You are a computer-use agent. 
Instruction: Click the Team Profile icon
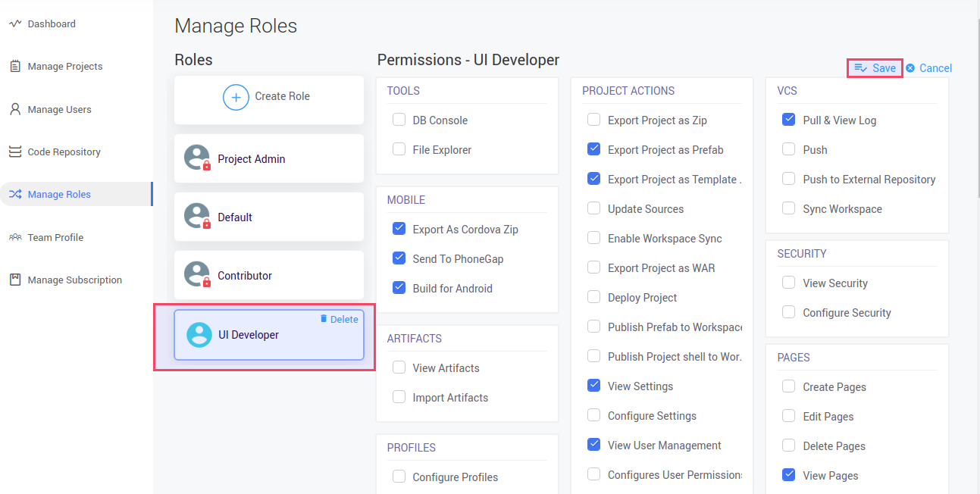(x=16, y=237)
